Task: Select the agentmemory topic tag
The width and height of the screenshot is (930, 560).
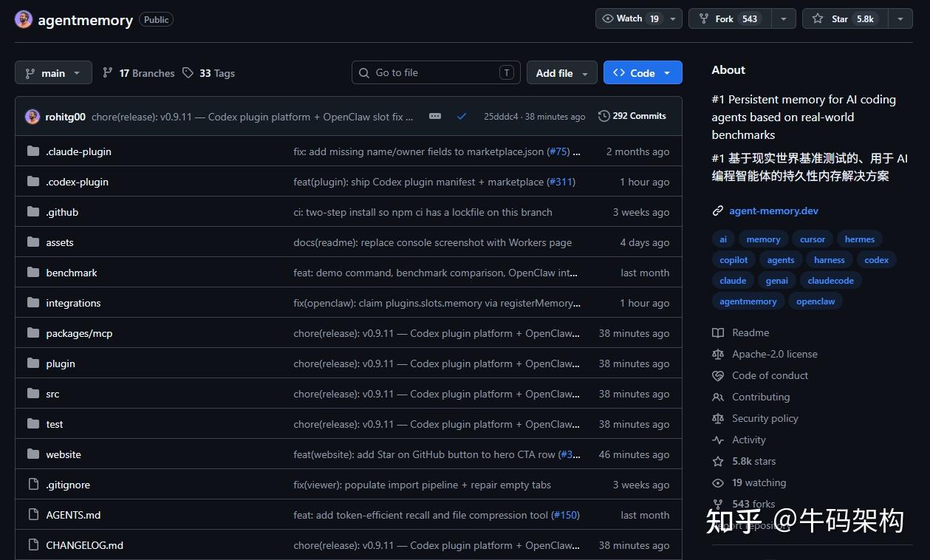Action: (748, 301)
